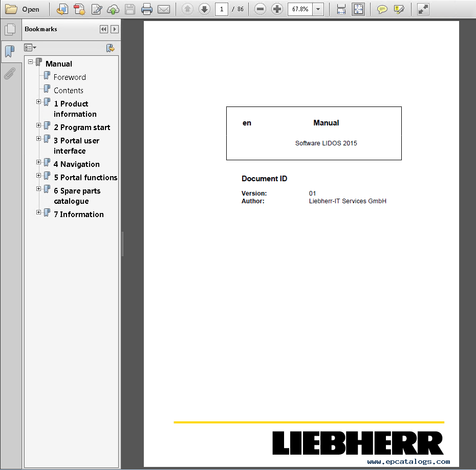Click the zoom percentage field 67.8%
The image size is (476, 470).
point(300,9)
